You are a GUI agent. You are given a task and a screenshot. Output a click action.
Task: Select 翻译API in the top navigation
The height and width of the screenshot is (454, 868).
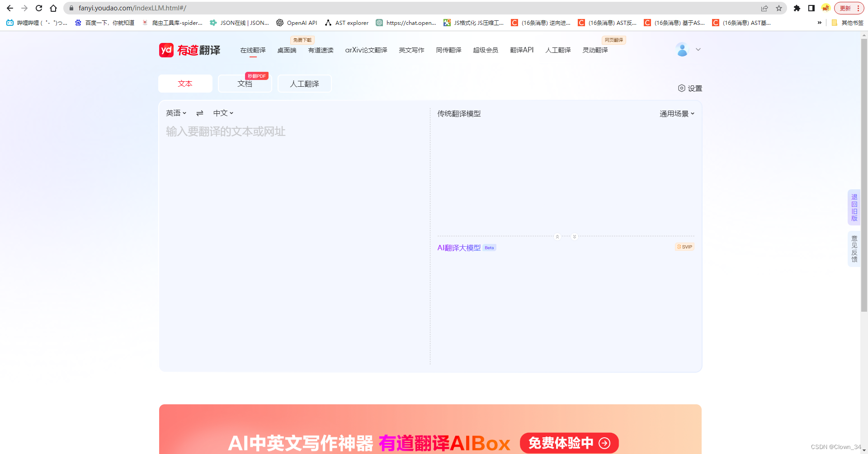tap(521, 50)
